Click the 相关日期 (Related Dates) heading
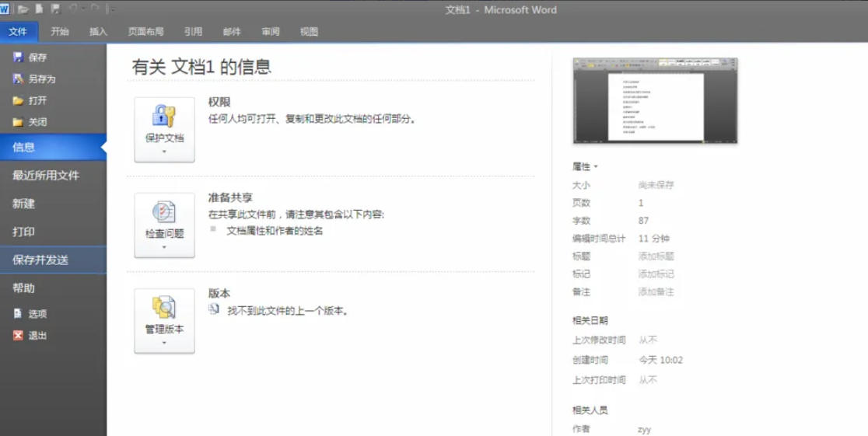The width and height of the screenshot is (868, 436). (x=590, y=320)
